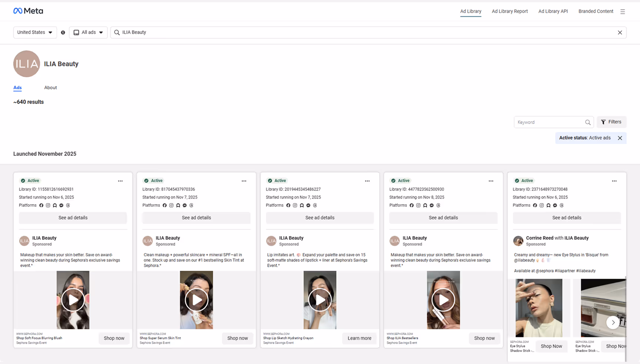Clear the ILIA Beauty search with X
The height and width of the screenshot is (364, 640).
pos(620,33)
